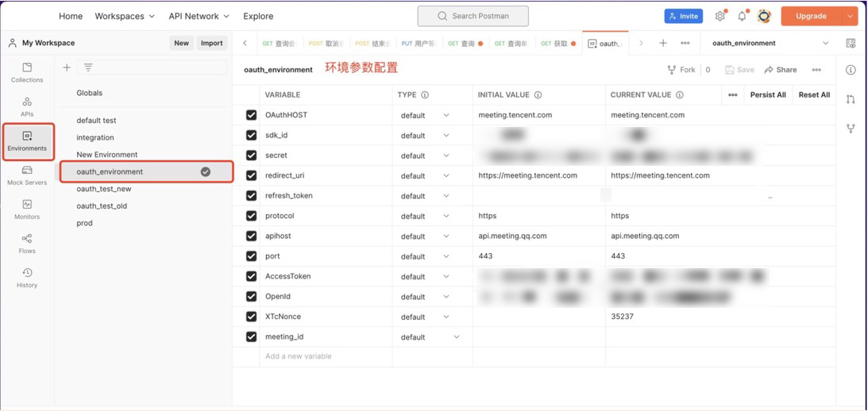Open the Upgrade button dropdown arrow
This screenshot has height=411, width=868.
[x=851, y=16]
